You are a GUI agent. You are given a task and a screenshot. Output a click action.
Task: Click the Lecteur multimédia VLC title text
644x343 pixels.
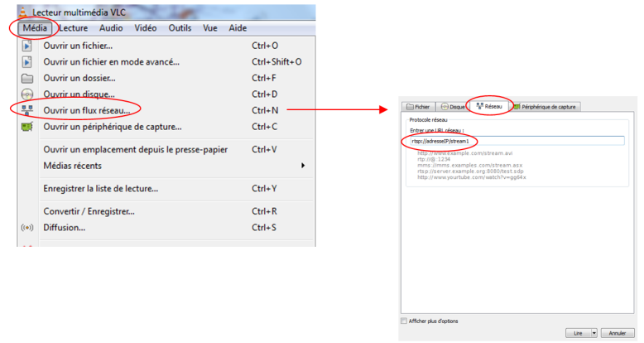point(79,12)
